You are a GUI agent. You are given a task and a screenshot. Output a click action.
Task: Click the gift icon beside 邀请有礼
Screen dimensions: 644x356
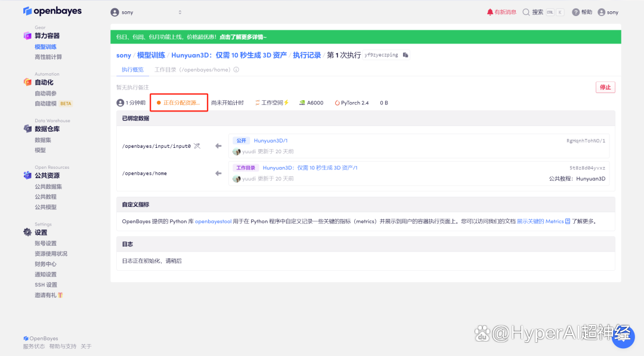(60, 295)
